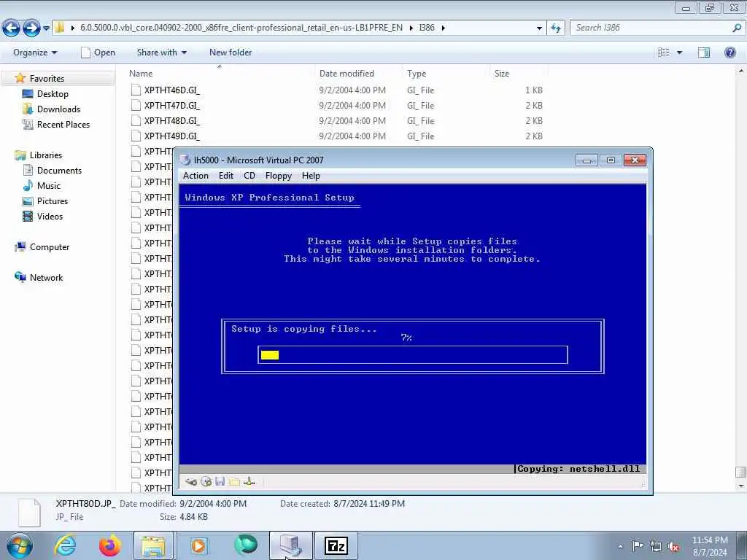Screen dimensions: 747x560
Task: Open the Organize dropdown menu
Action: click(x=35, y=52)
